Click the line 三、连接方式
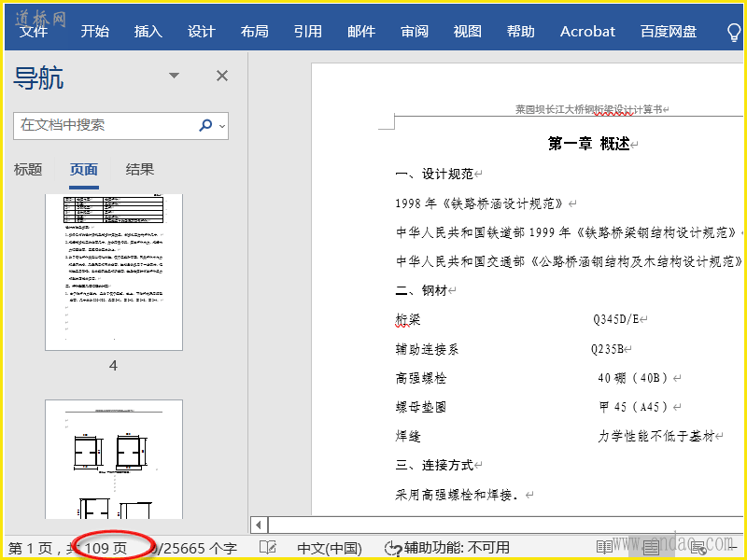 434,465
